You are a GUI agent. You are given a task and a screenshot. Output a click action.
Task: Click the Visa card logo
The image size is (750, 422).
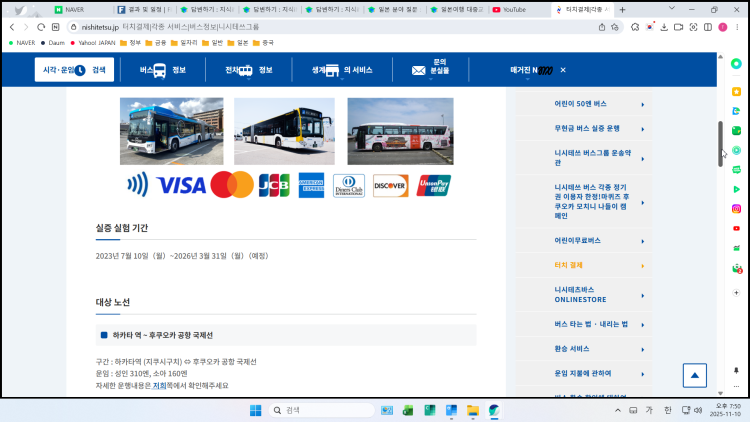(x=181, y=185)
